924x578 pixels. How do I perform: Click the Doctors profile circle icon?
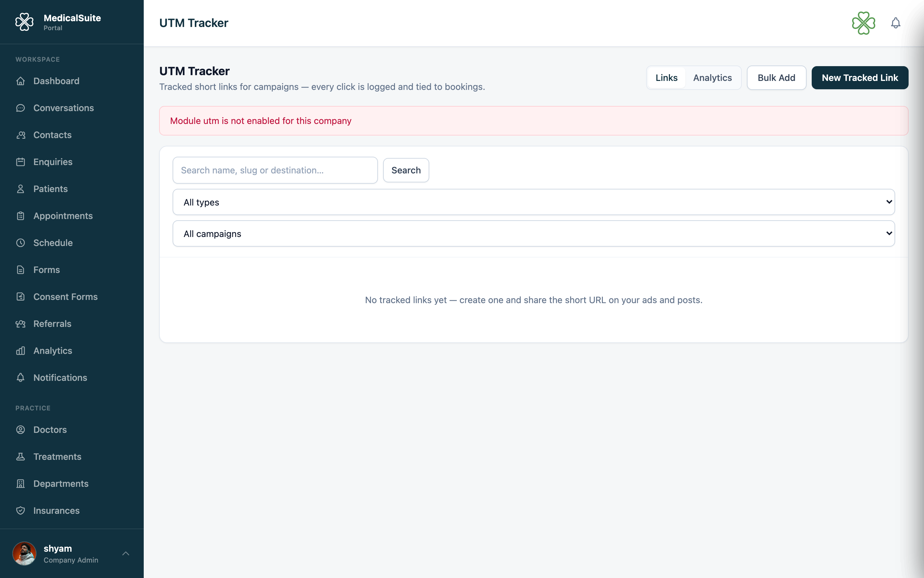point(21,430)
